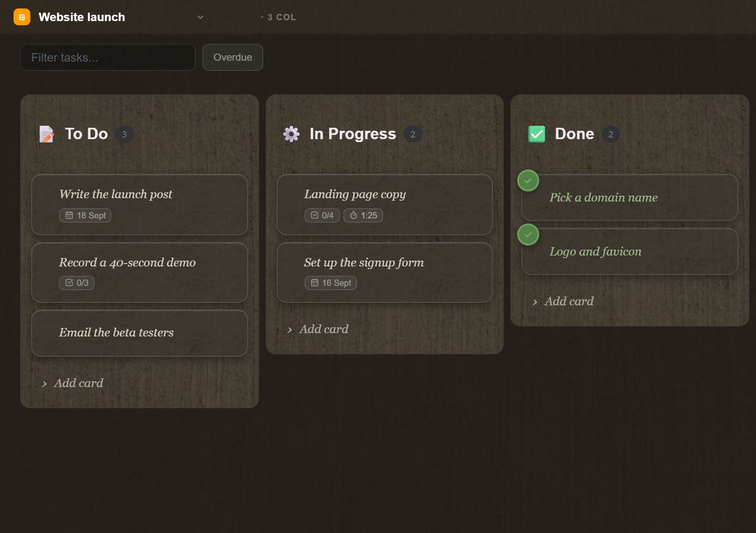Click the 0/3 checklist badge
Image resolution: width=756 pixels, height=533 pixels.
77,283
